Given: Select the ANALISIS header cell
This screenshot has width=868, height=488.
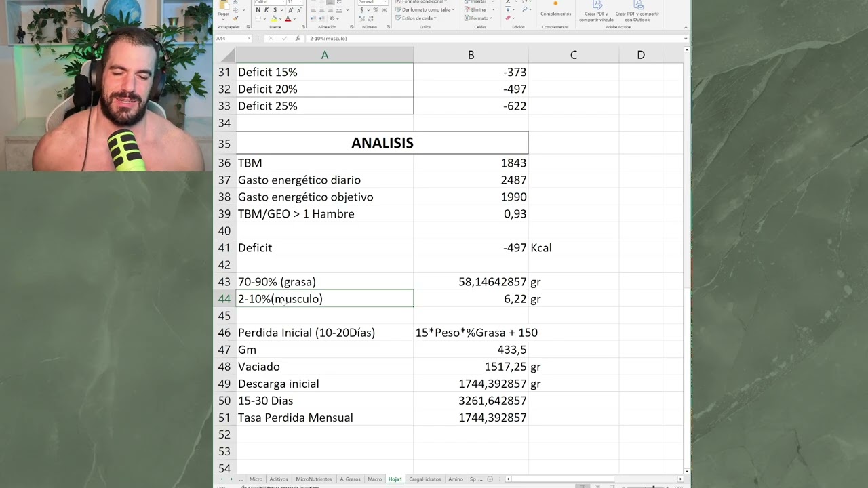Looking at the screenshot, I should click(382, 143).
